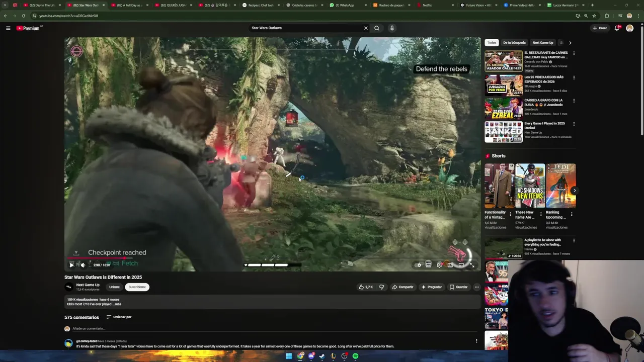Save the video with Guardar
This screenshot has width=644, height=362.
[459, 287]
